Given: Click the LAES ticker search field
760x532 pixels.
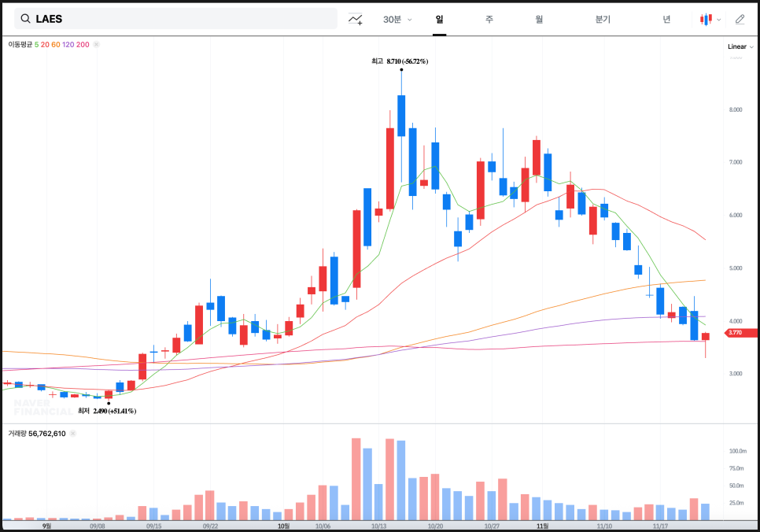Looking at the screenshot, I should pos(181,19).
